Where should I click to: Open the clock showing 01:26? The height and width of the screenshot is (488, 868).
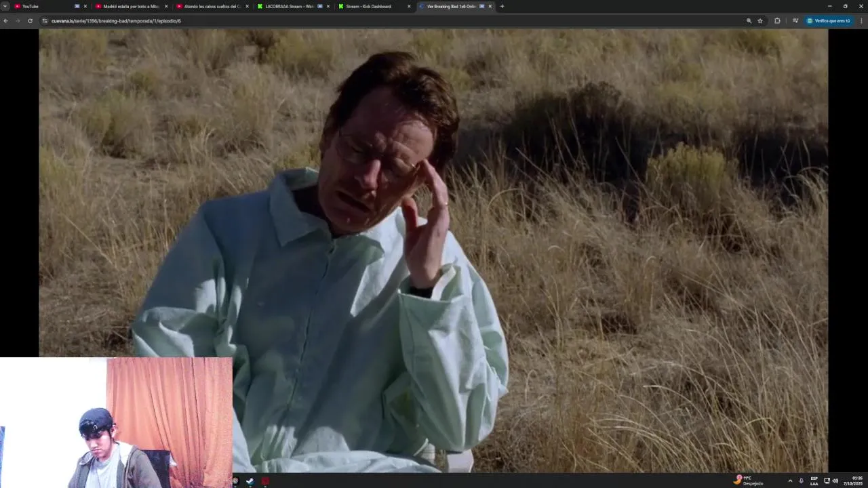coord(853,481)
